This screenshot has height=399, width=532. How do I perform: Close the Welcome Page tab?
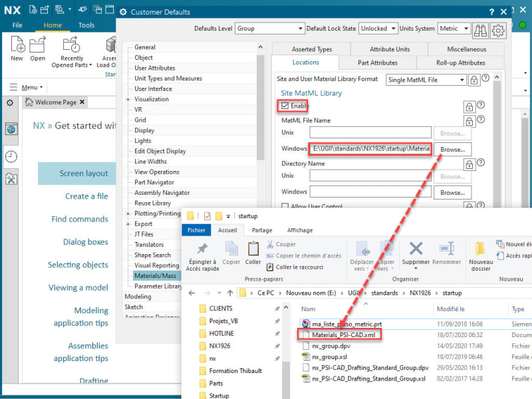pyautogui.click(x=82, y=102)
